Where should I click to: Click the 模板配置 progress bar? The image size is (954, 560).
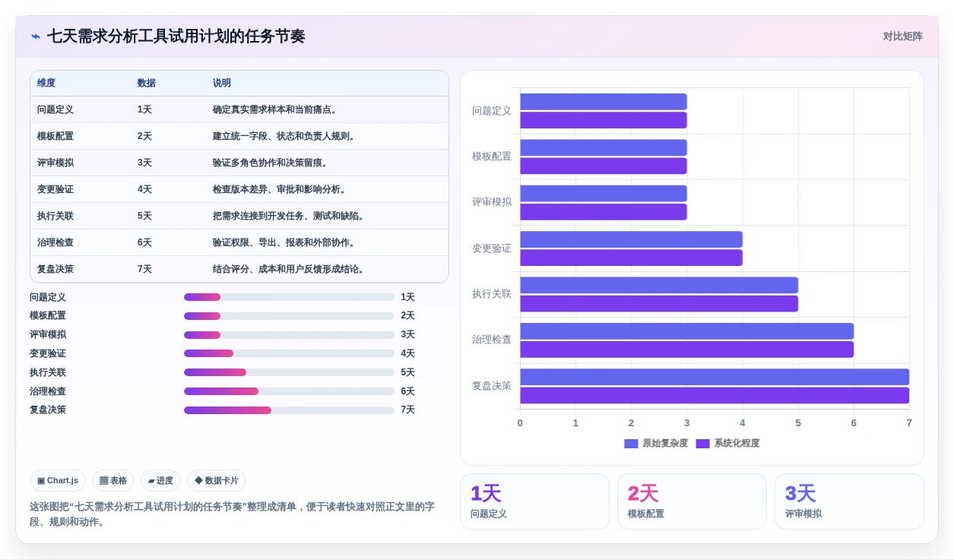[x=289, y=316]
